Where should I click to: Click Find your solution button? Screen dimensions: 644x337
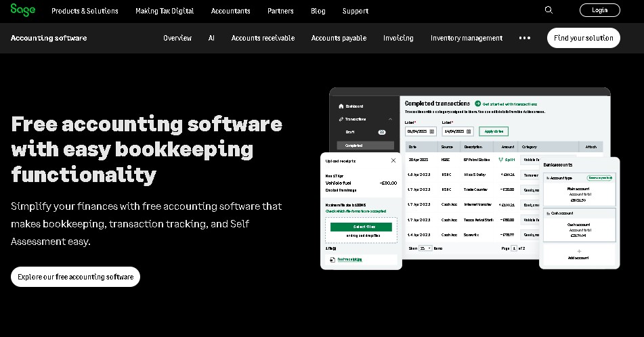(583, 38)
